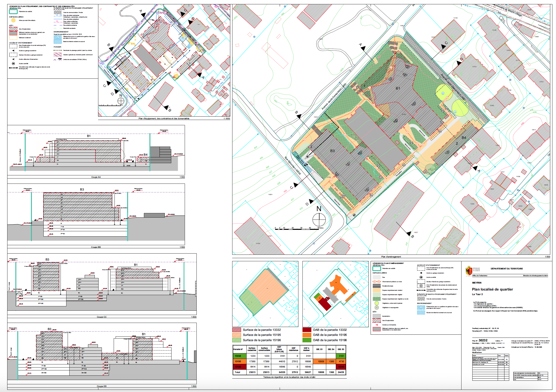Image resolution: width=556 pixels, height=392 pixels.
Task: Click the dark red 'DAB de la parcelle 13332' swatch
Action: coord(307,330)
